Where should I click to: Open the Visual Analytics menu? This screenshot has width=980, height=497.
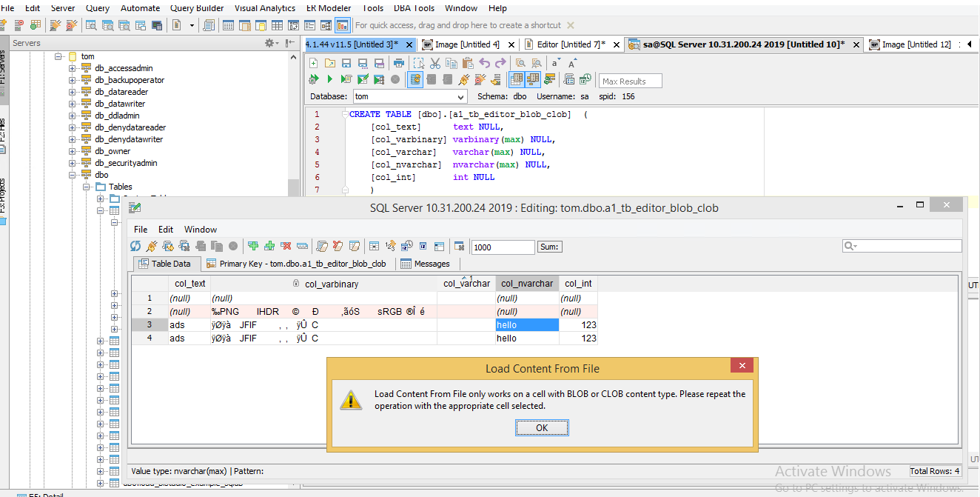pyautogui.click(x=264, y=8)
